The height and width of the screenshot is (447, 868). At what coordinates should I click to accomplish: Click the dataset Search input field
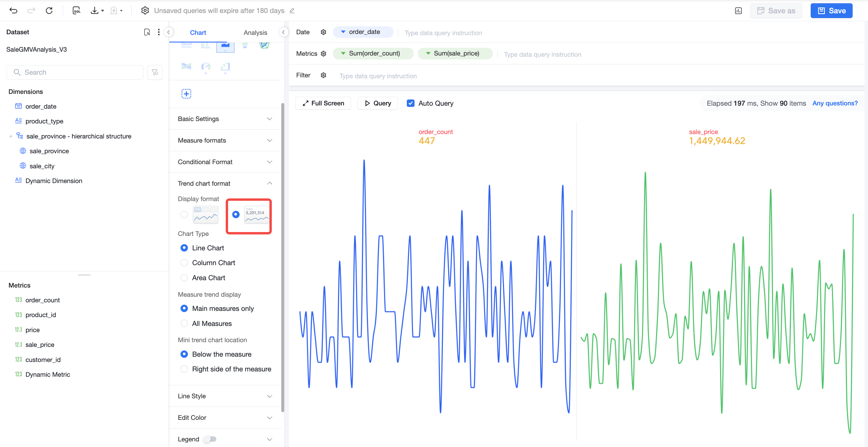click(x=75, y=72)
